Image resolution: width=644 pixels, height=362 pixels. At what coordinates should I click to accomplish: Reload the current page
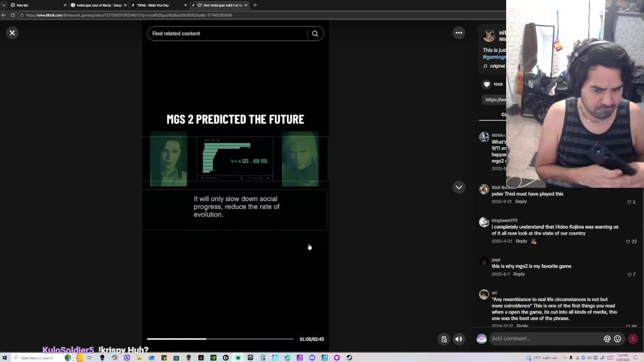tap(13, 15)
